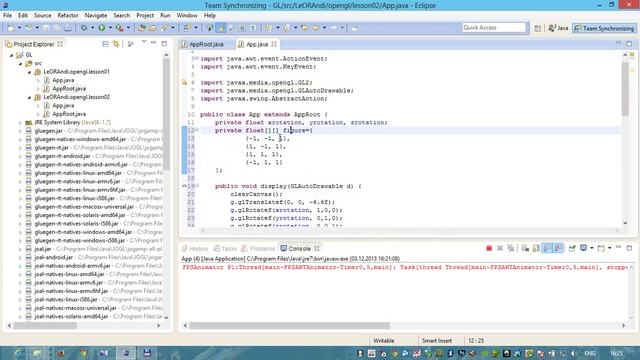The width and height of the screenshot is (640, 360).
Task: Open the Navigate menu
Action: [x=96, y=16]
